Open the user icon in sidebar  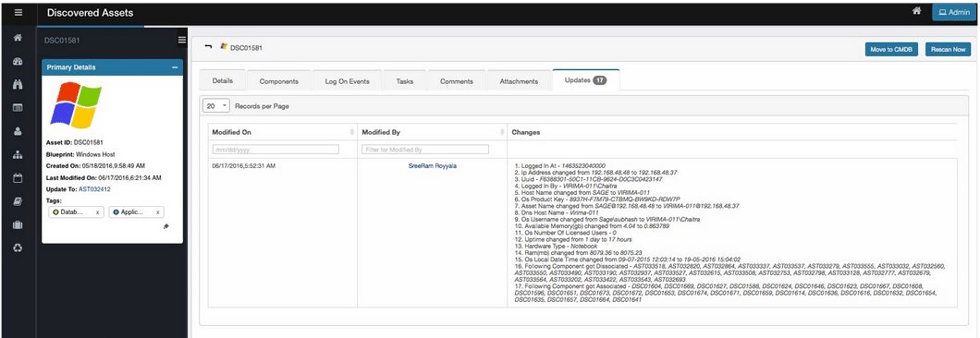tap(18, 131)
